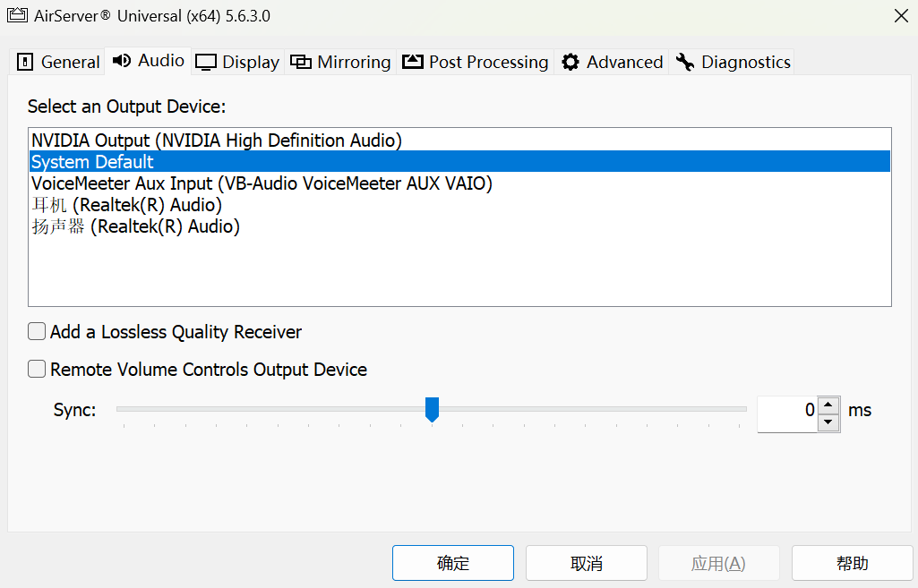The height and width of the screenshot is (588, 918).
Task: Click the 确定 button
Action: [x=453, y=563]
